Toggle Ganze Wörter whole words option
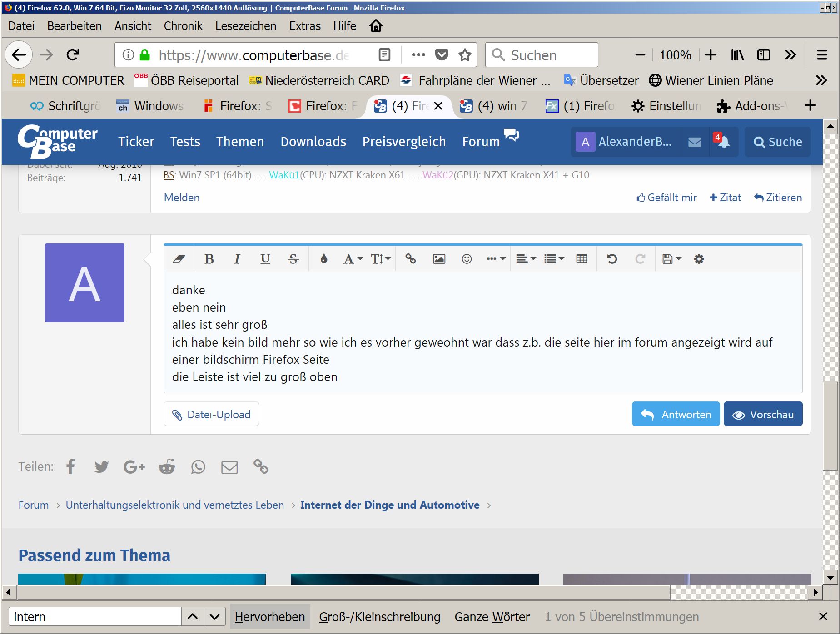Viewport: 840px width, 634px height. click(492, 617)
